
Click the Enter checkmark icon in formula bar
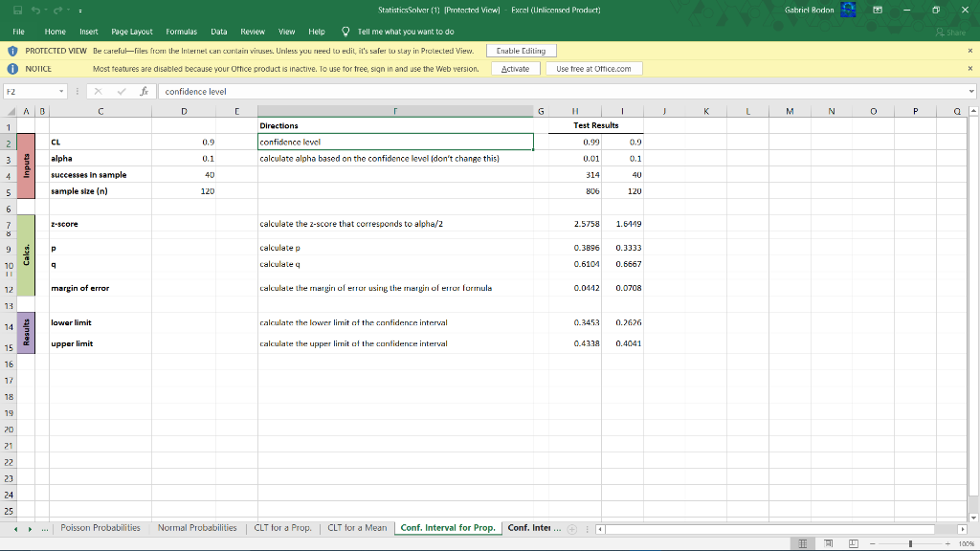(122, 91)
